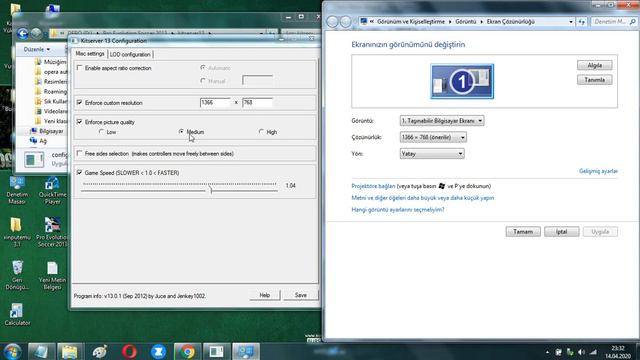
Task: Click Tamam to confirm display settings
Action: 523,231
